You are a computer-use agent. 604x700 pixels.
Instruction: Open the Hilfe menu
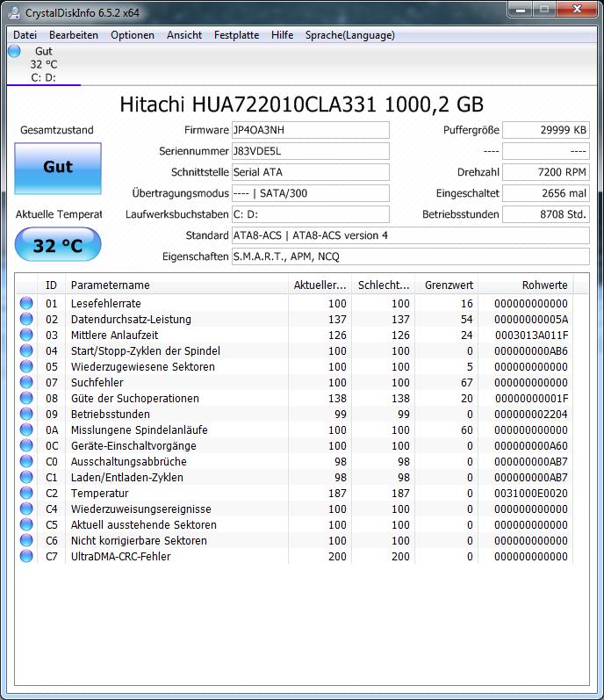coord(283,35)
